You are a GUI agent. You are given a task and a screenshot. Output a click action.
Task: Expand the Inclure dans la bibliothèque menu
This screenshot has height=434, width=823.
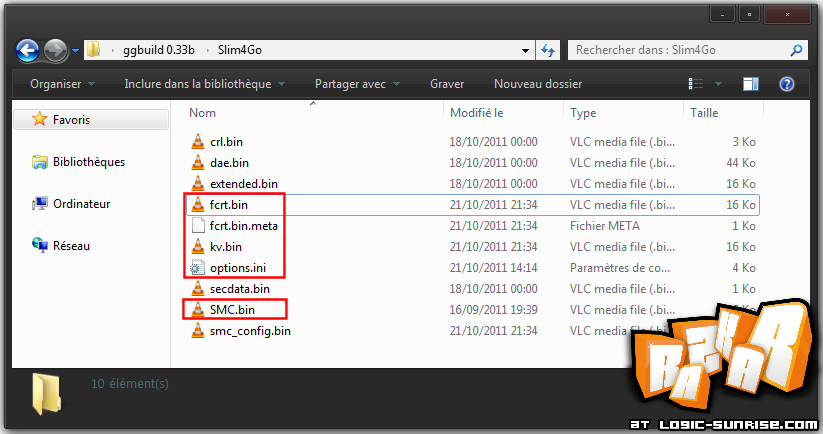tap(204, 84)
